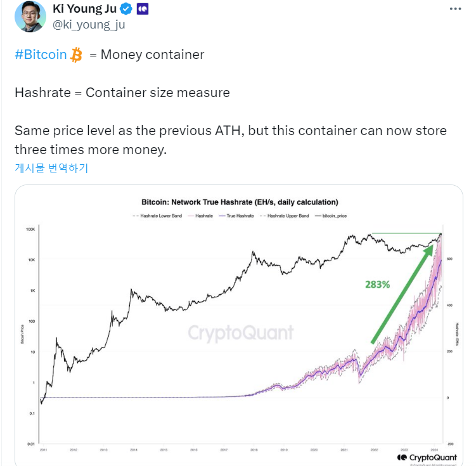Image resolution: width=476 pixels, height=466 pixels.
Task: Click the chart title Network True Hashrate
Action: [x=239, y=202]
